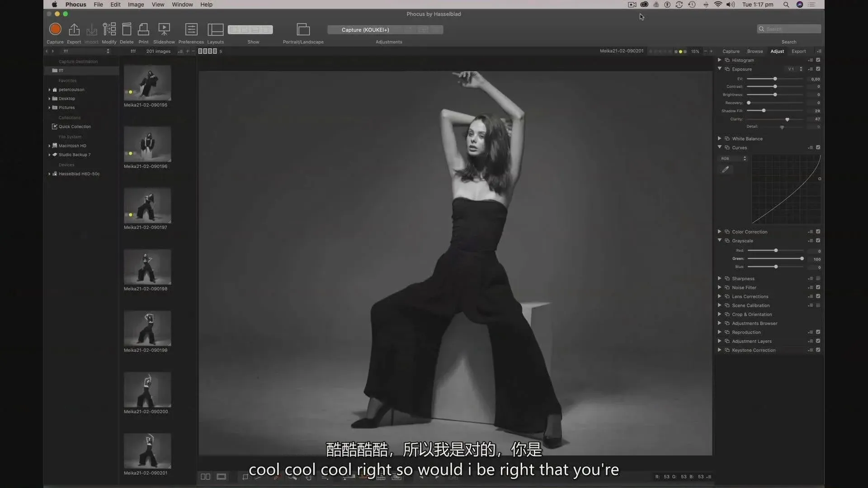868x488 pixels.
Task: Expand the Macintosh HD tree item
Action: 49,146
